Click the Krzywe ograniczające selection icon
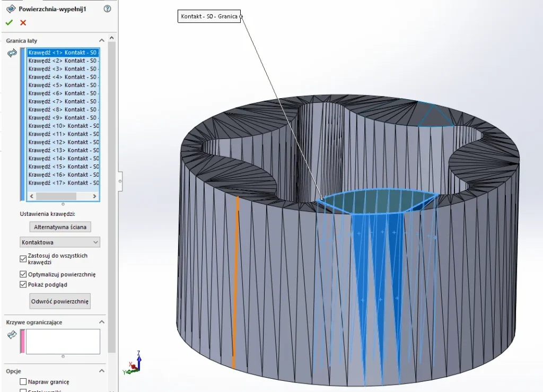This screenshot has width=543, height=392. click(12, 335)
